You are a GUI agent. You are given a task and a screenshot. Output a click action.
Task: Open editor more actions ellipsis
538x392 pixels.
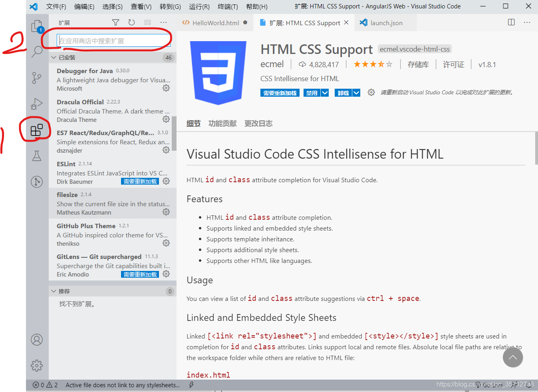pos(527,22)
